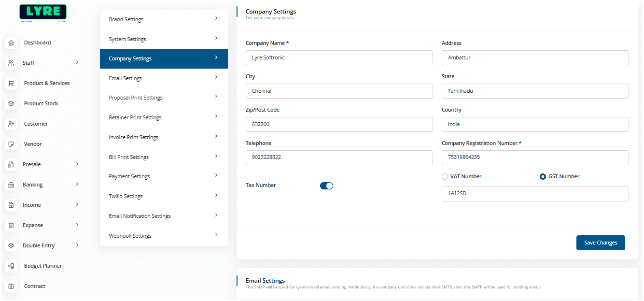Click the Customer person icon
Screen dimensions: 644x301
click(x=11, y=124)
